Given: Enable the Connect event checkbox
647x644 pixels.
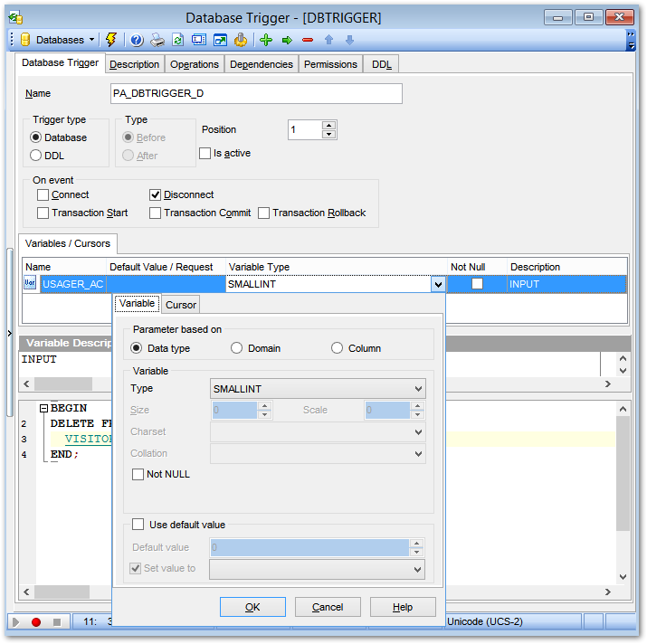Looking at the screenshot, I should click(x=43, y=194).
